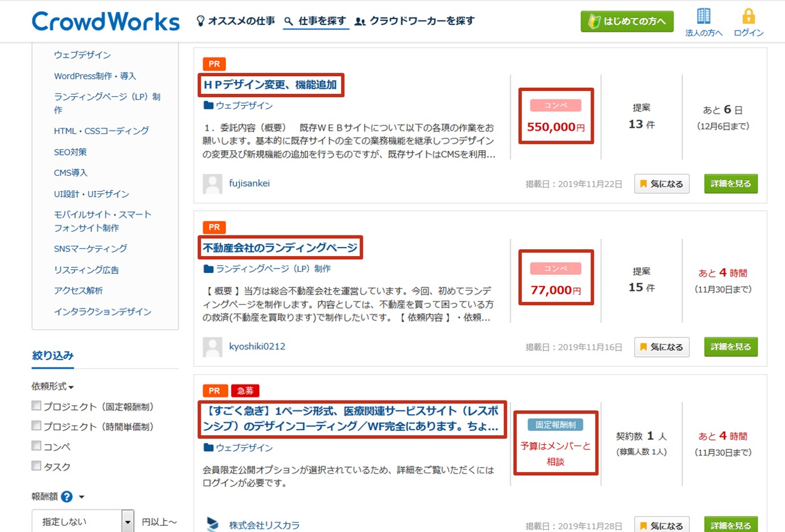The height and width of the screenshot is (532, 785).
Task: Collapse the 依頼形式 filter section
Action: tap(52, 386)
